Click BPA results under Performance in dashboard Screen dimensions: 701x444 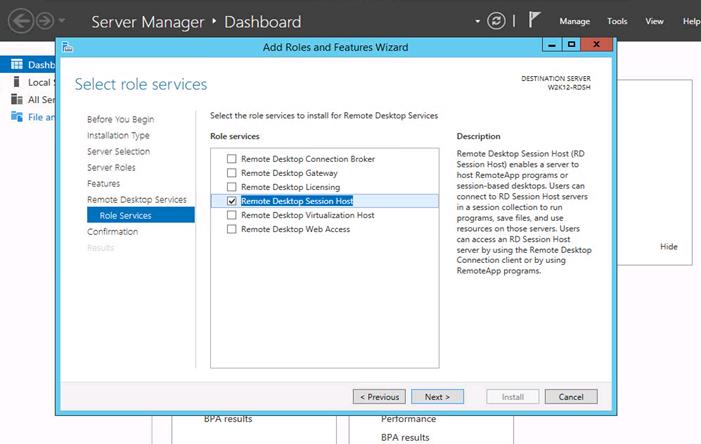click(405, 437)
